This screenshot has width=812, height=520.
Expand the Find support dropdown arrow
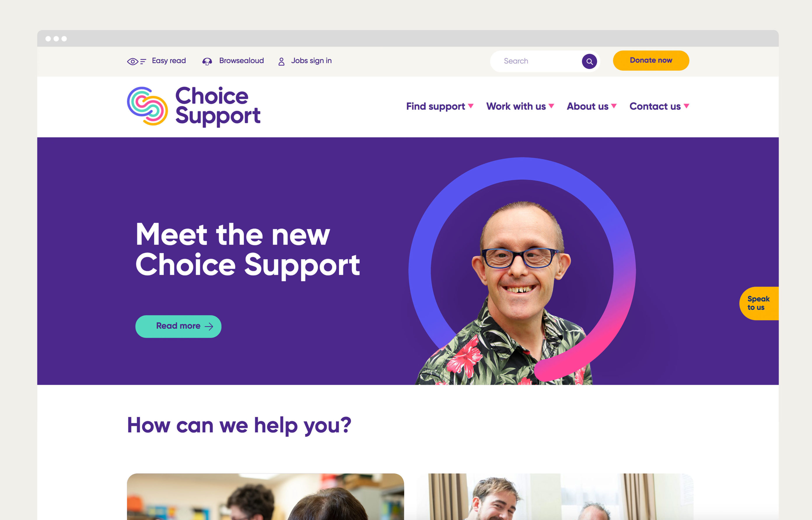click(x=470, y=106)
